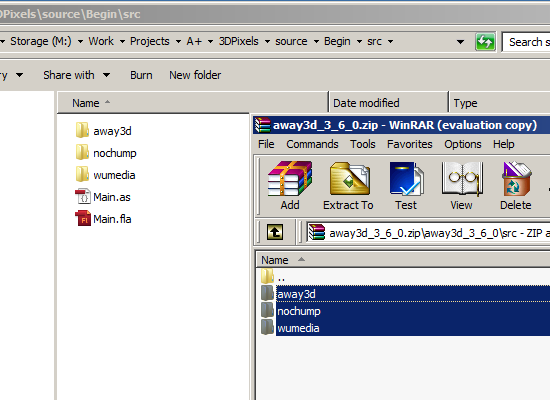The image size is (550, 400).
Task: Sort WinRAR list by Name column
Action: [403, 260]
